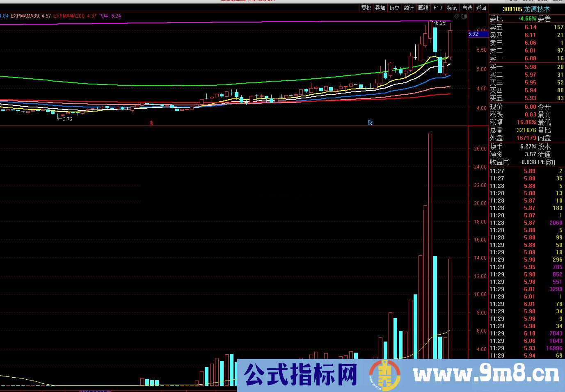
Task: Select the 卖五 ask row at 6.14
Action: tap(527, 27)
